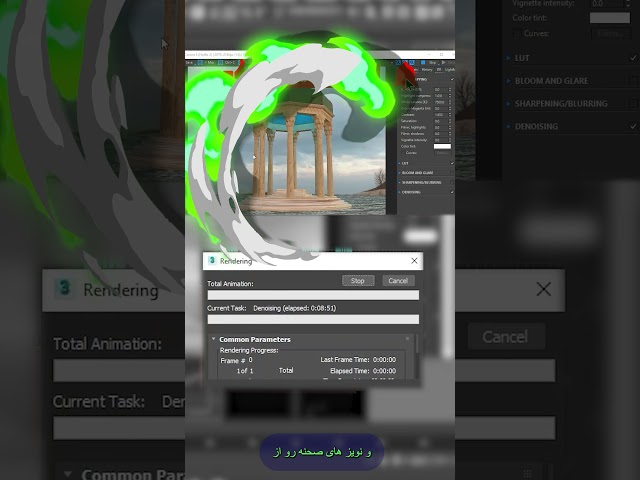Toggle Tone Mapping checkbox in small frame buffer
Image resolution: width=640 pixels, height=480 pixels.
pos(452,79)
